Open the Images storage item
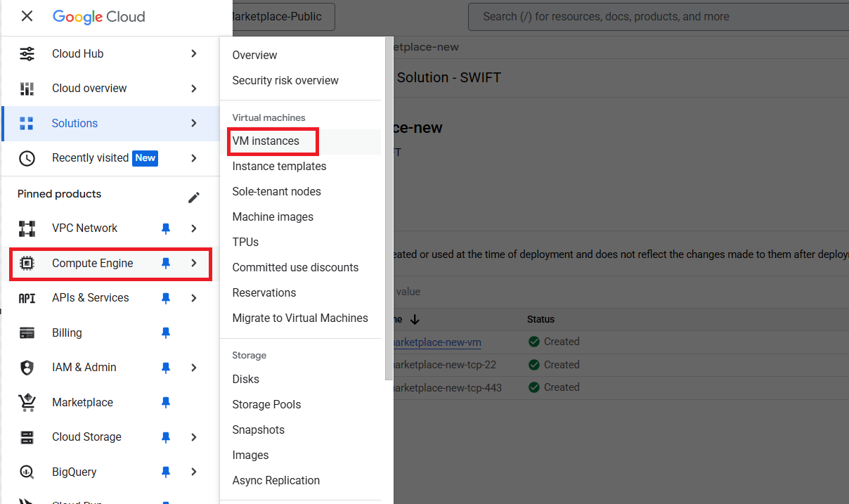The width and height of the screenshot is (849, 504). (x=250, y=455)
